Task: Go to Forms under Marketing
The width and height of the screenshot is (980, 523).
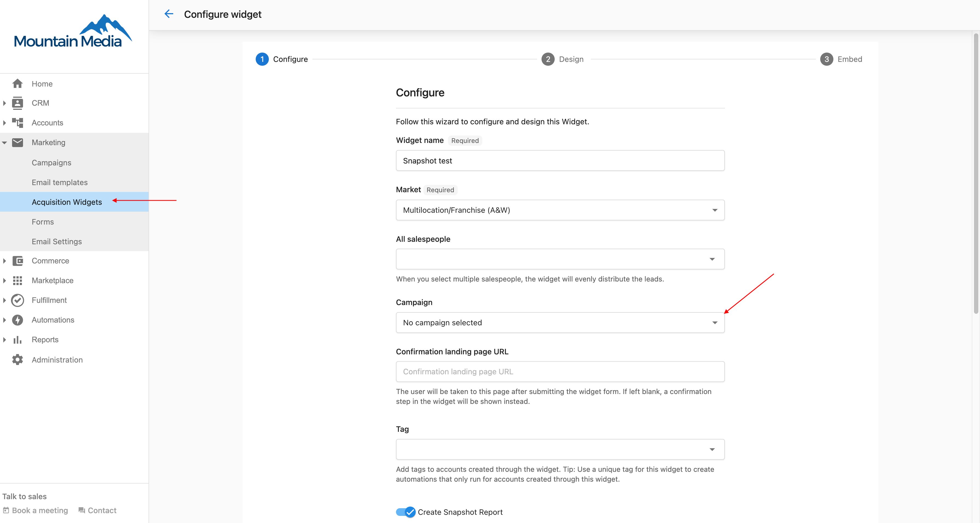Action: click(42, 222)
